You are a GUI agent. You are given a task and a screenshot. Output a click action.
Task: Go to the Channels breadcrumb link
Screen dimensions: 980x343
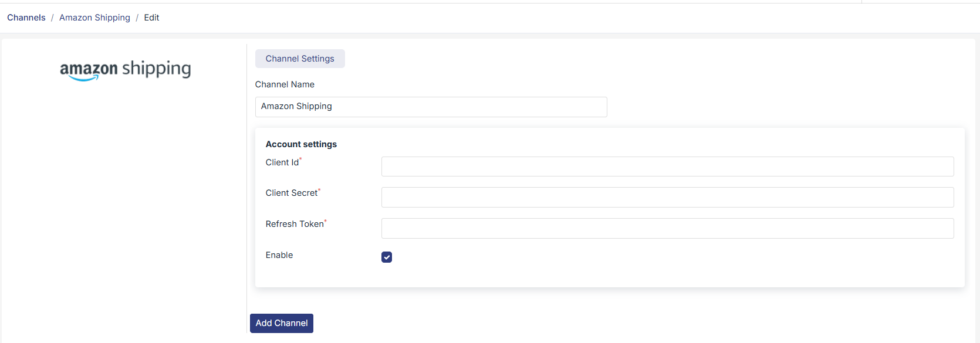point(26,18)
